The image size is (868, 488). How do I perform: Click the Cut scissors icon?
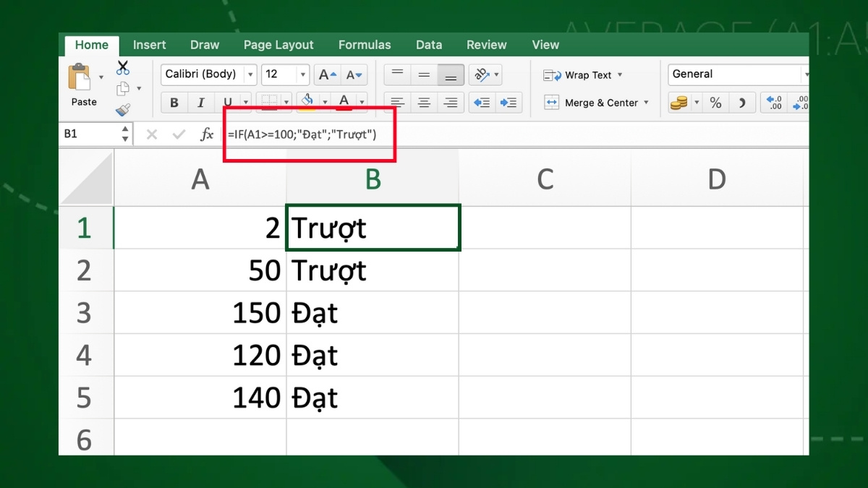pyautogui.click(x=123, y=67)
